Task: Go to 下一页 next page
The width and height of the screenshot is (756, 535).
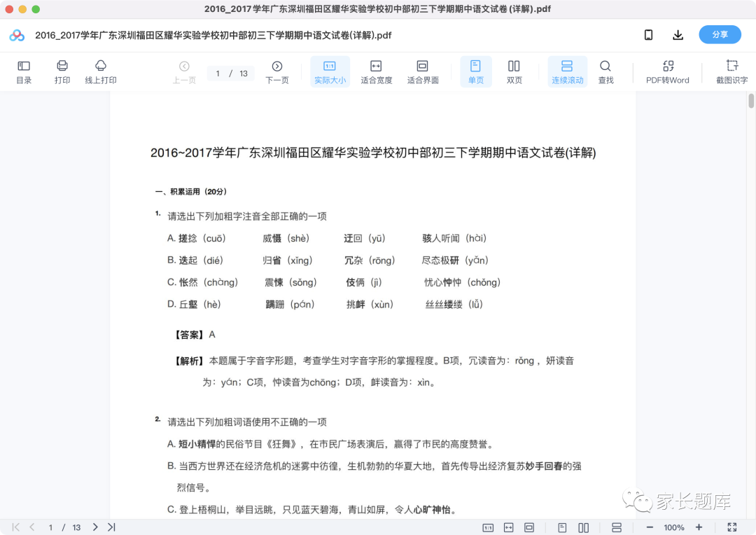Action: tap(277, 72)
